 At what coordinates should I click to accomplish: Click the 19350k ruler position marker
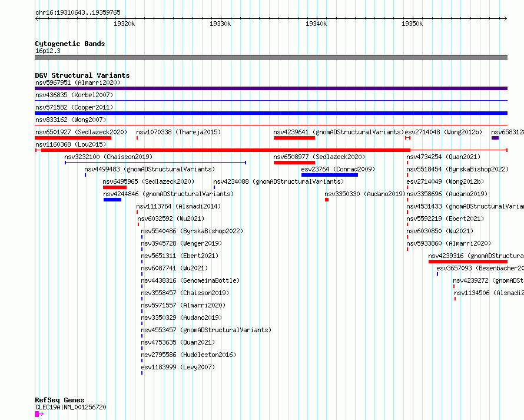[412, 24]
